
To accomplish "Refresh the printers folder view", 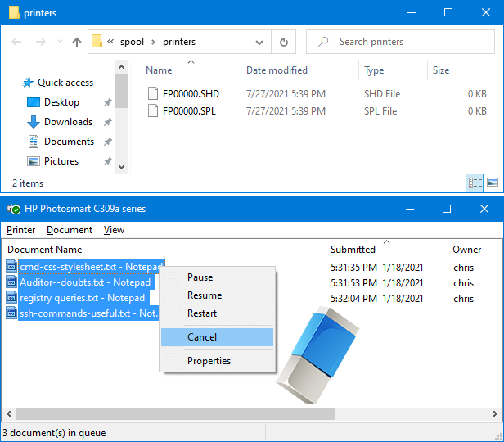I will (x=283, y=42).
